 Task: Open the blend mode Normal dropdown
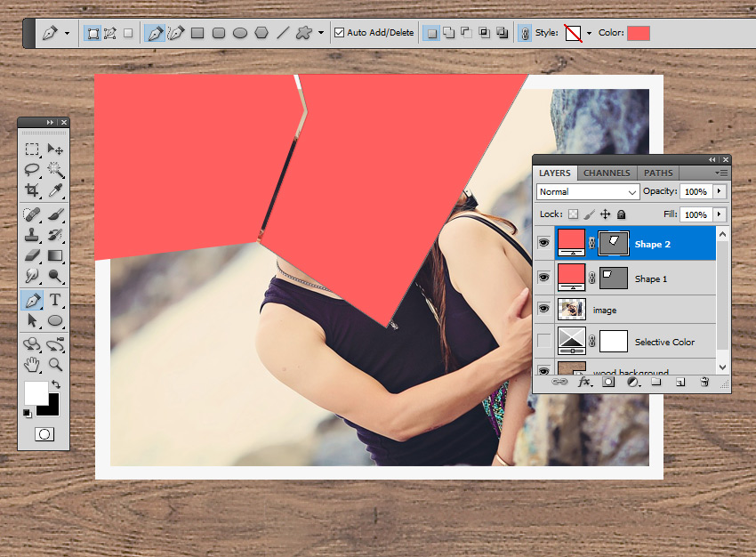pyautogui.click(x=588, y=191)
